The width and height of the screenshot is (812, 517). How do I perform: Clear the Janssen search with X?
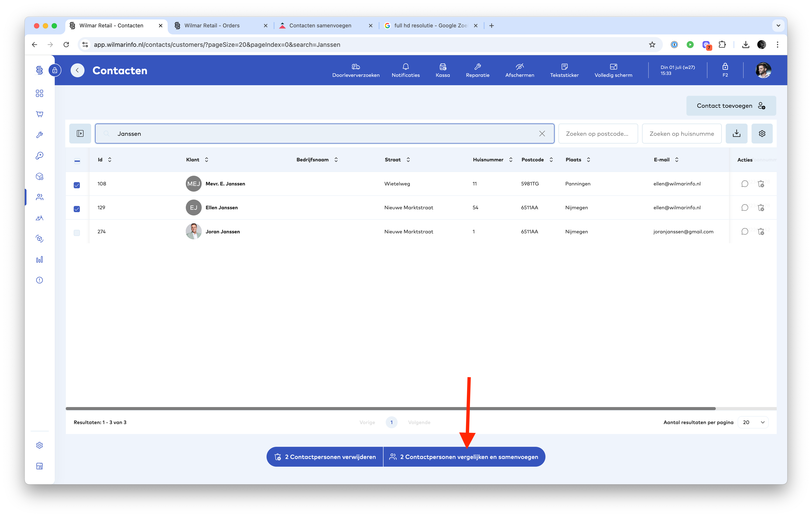pyautogui.click(x=542, y=134)
